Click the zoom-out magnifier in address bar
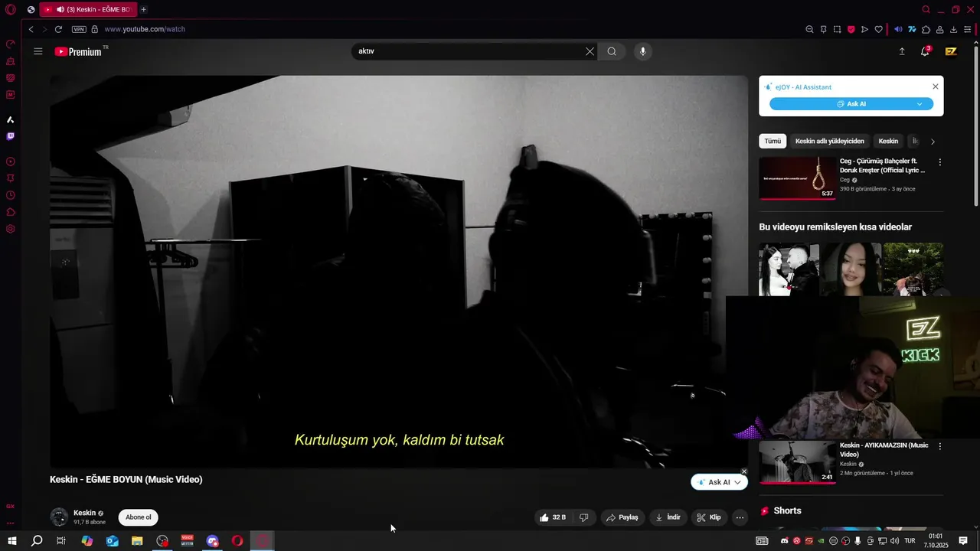The image size is (980, 551). pyautogui.click(x=809, y=29)
